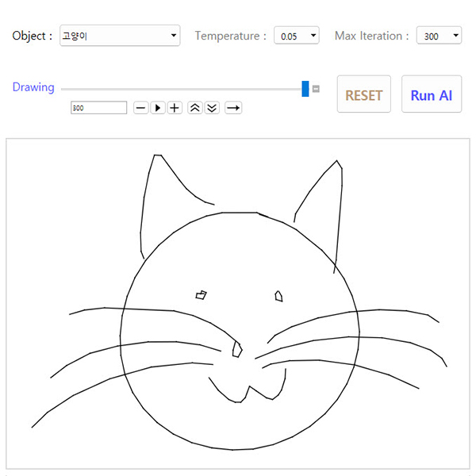Click the Temperature label text
The height and width of the screenshot is (476, 476).
click(230, 36)
